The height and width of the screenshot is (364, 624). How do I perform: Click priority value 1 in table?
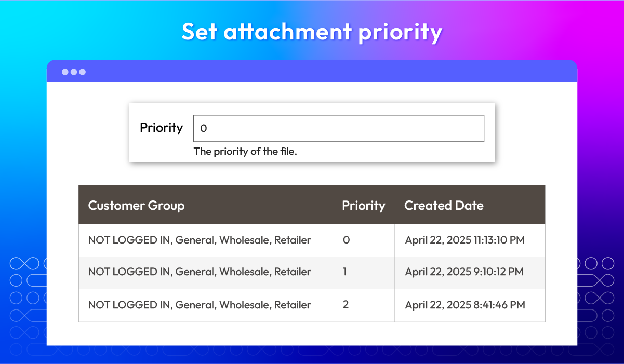345,272
